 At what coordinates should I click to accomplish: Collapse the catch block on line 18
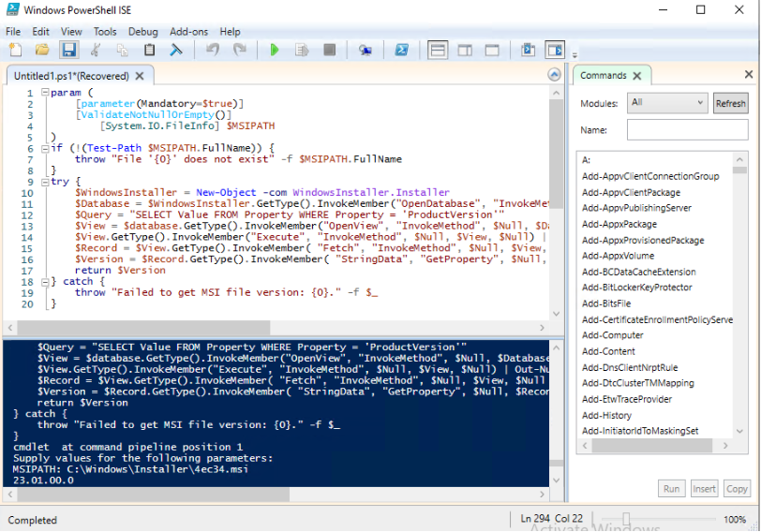click(x=45, y=282)
